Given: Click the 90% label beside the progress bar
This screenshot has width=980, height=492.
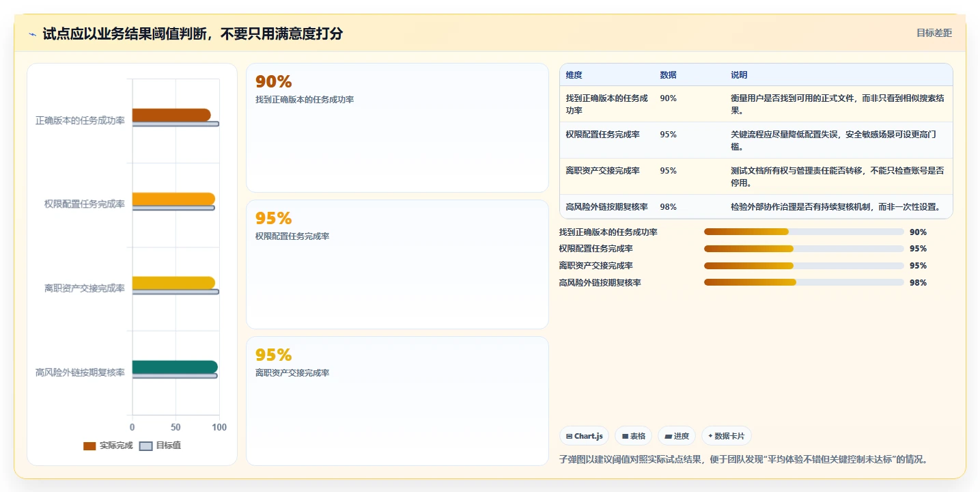Looking at the screenshot, I should 918,232.
